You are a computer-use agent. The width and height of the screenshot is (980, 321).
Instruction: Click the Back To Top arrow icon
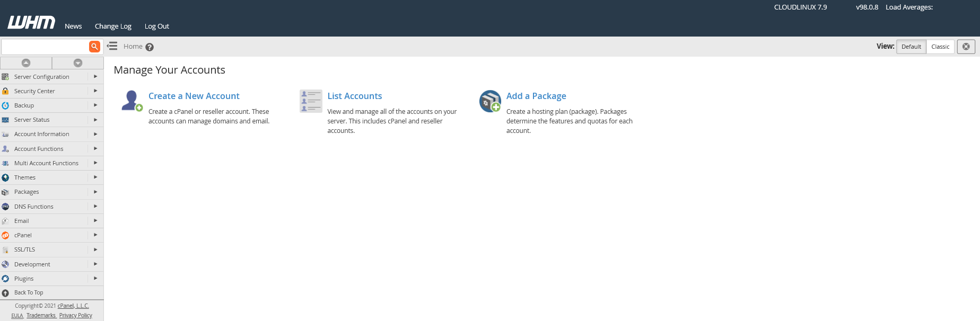pyautogui.click(x=5, y=293)
